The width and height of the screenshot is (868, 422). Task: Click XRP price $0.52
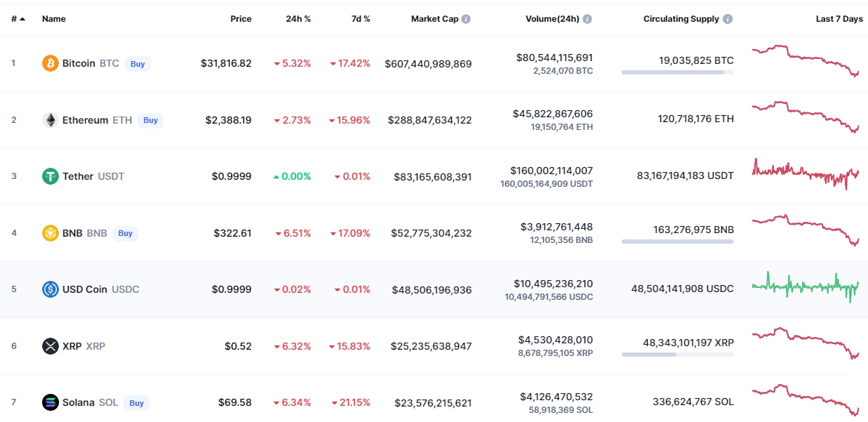238,346
